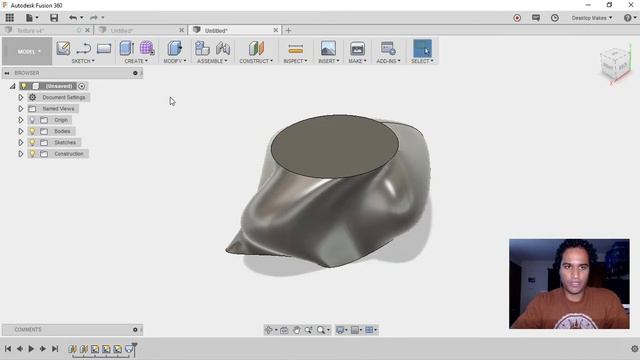The width and height of the screenshot is (640, 360).
Task: Select the Offset Plane construct icon
Action: click(256, 48)
